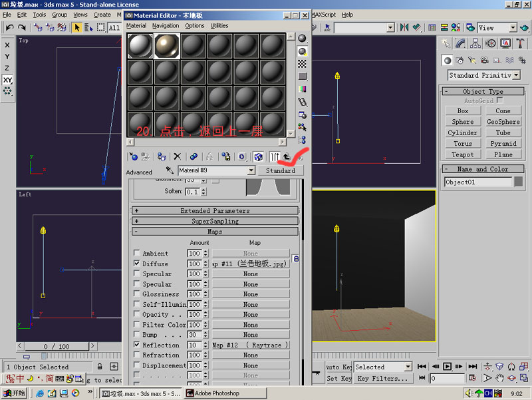
Task: Enable Self-Illumination map checkbox
Action: point(137,303)
